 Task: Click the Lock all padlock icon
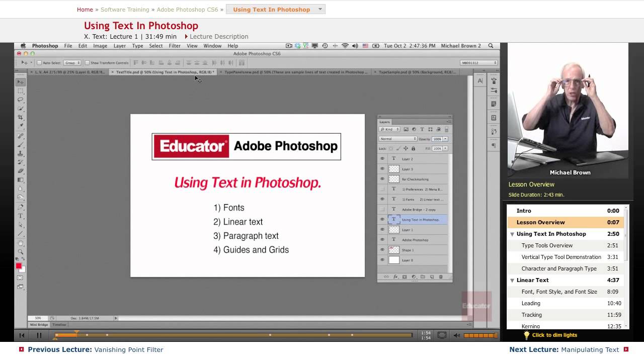pos(413,149)
